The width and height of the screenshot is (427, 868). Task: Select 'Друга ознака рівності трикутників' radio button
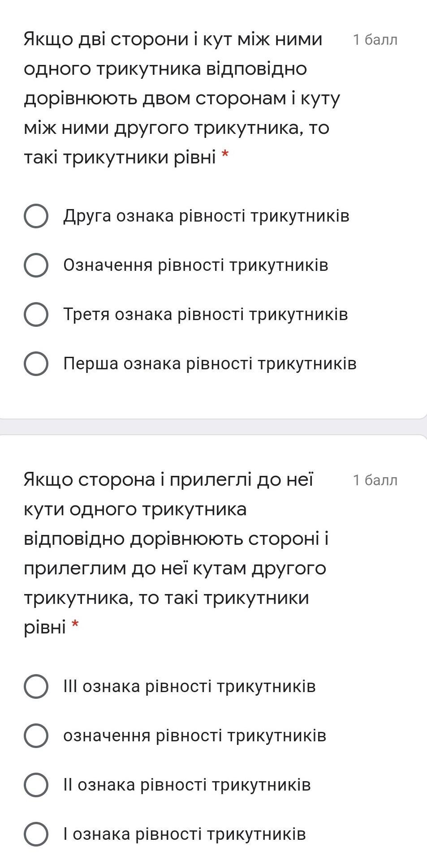(x=36, y=216)
